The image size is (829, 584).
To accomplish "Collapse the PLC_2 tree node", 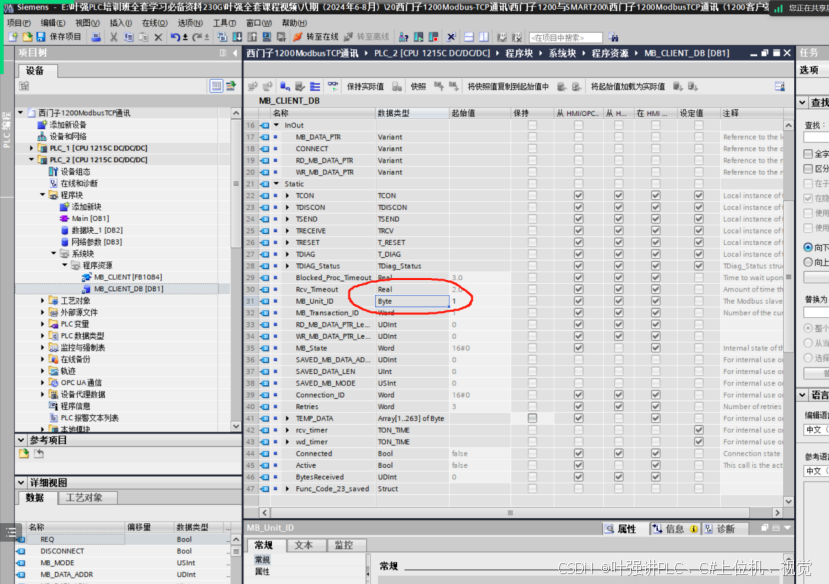I will point(31,160).
